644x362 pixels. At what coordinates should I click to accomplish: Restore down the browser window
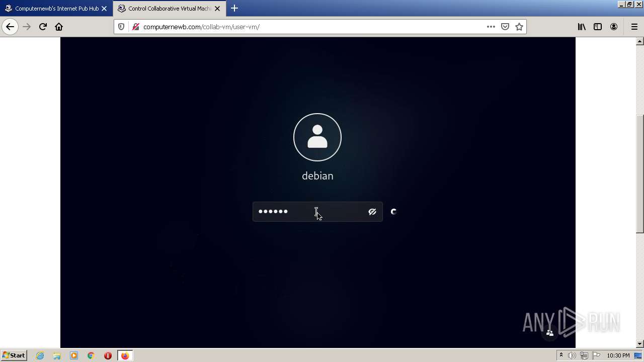pos(629,5)
